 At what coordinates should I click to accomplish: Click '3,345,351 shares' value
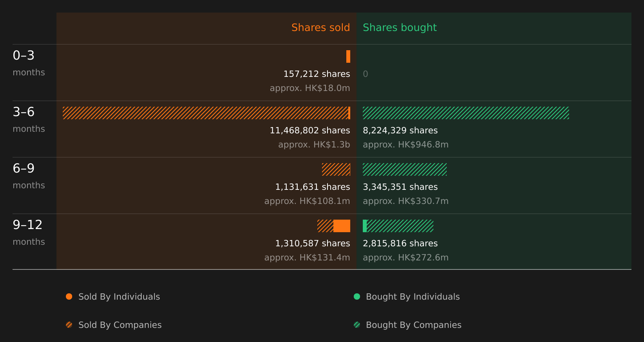point(400,187)
